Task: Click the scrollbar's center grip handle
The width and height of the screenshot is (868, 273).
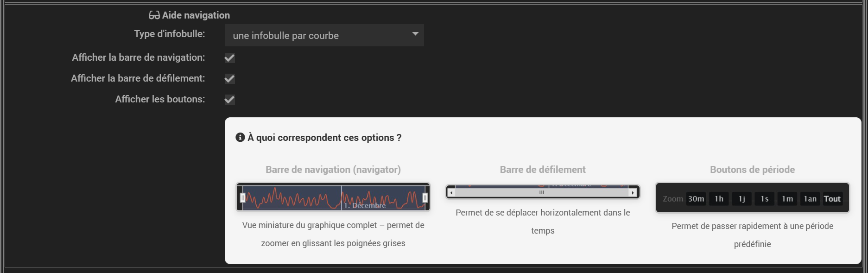Action: (542, 192)
